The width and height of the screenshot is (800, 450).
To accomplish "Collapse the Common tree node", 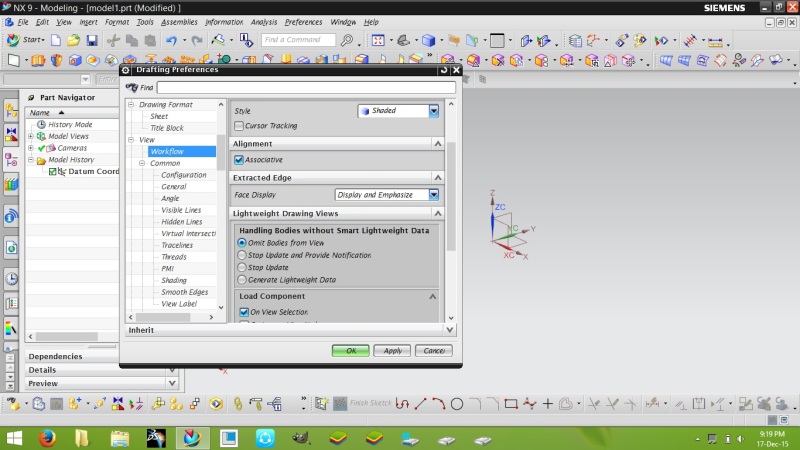I will click(x=142, y=163).
